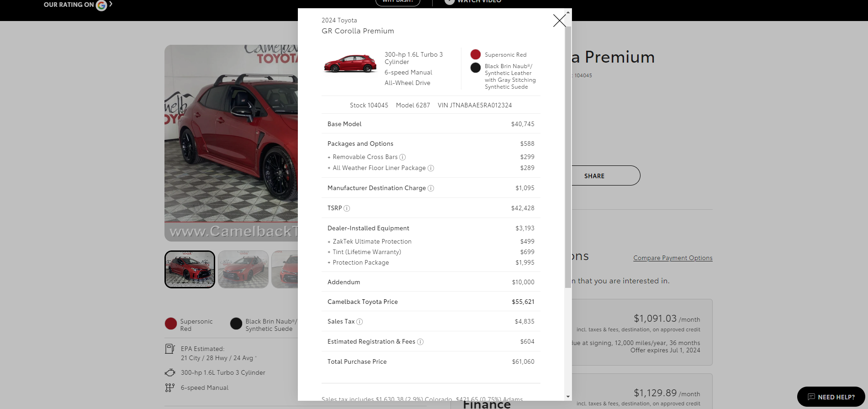Screen dimensions: 868x409
Task: Select the Supersonic Red color swatch in popup
Action: point(476,54)
